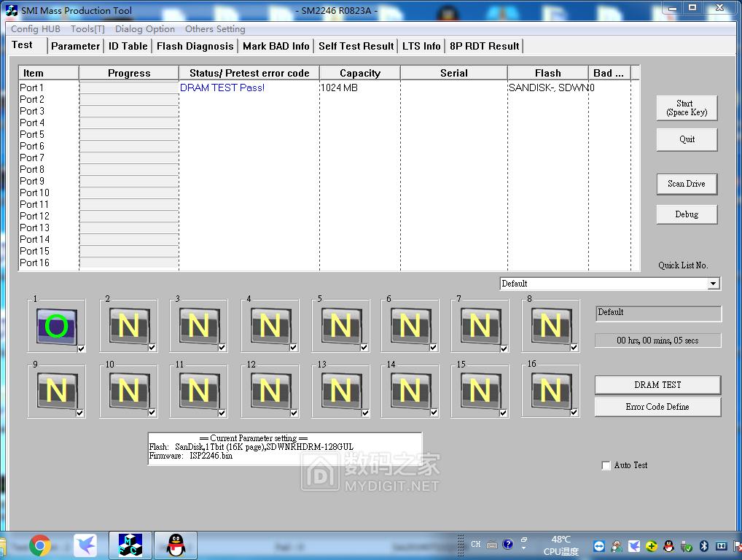Select the port 16 N status icon

550,391
